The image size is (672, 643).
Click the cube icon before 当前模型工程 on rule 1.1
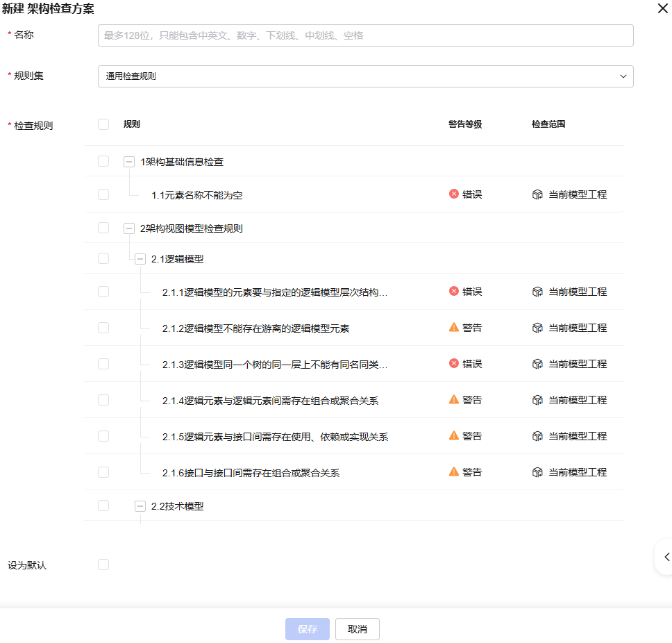coord(537,194)
